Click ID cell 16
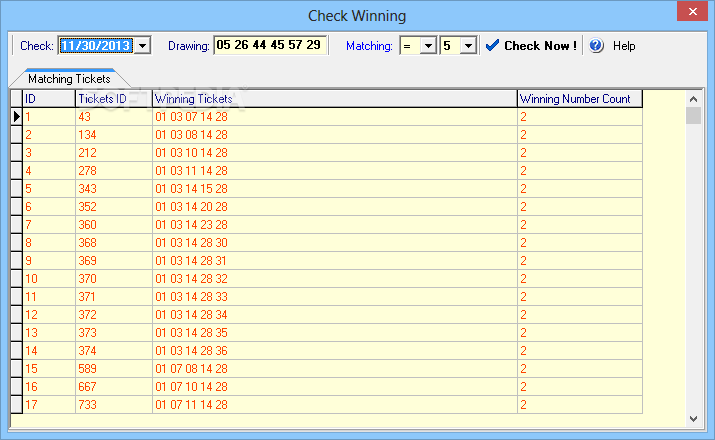Image resolution: width=715 pixels, height=440 pixels. (x=49, y=387)
